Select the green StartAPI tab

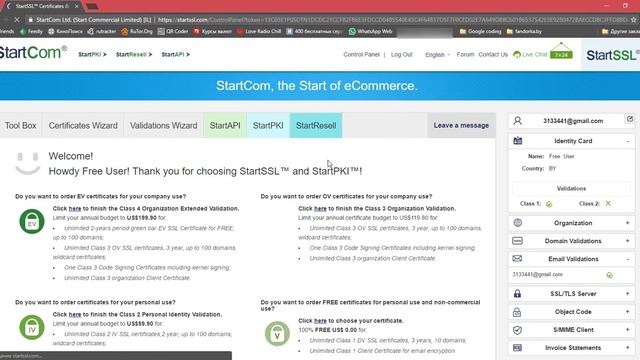tap(225, 126)
